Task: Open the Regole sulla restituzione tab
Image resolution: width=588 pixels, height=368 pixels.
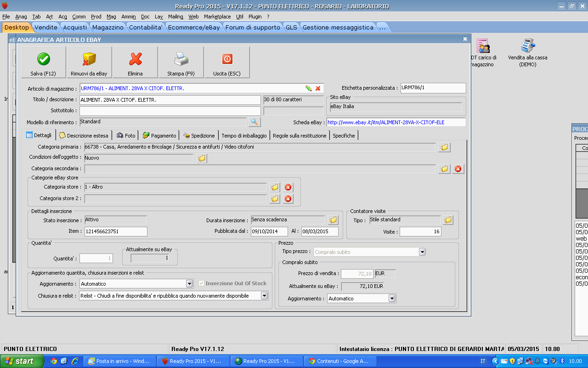Action: pyautogui.click(x=300, y=135)
